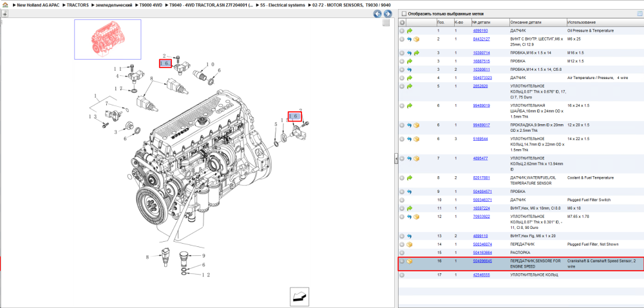
Task: Click add circle for part 4890193
Action: [402, 31]
